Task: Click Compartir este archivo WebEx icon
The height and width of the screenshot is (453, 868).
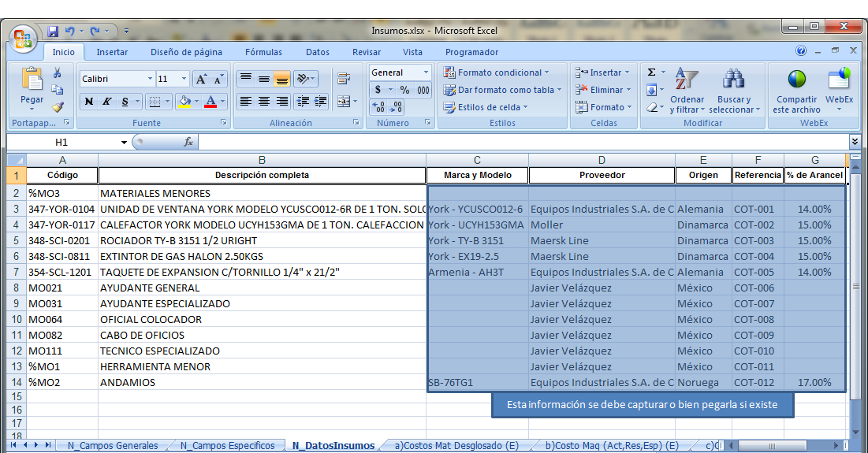Action: [x=796, y=90]
